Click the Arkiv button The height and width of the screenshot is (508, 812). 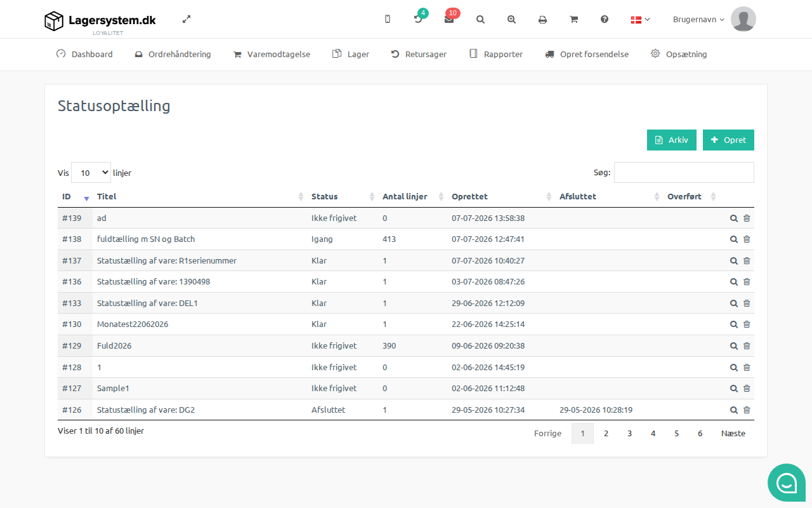(672, 140)
